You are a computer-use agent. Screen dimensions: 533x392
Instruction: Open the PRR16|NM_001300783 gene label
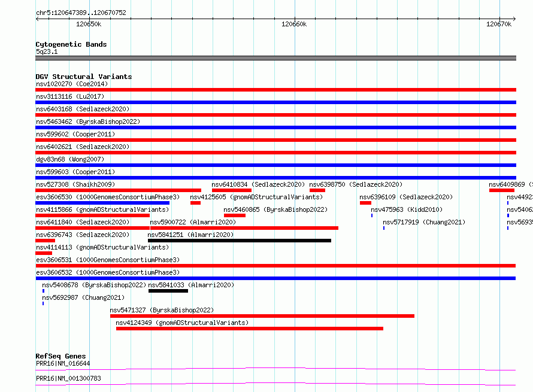click(68, 378)
